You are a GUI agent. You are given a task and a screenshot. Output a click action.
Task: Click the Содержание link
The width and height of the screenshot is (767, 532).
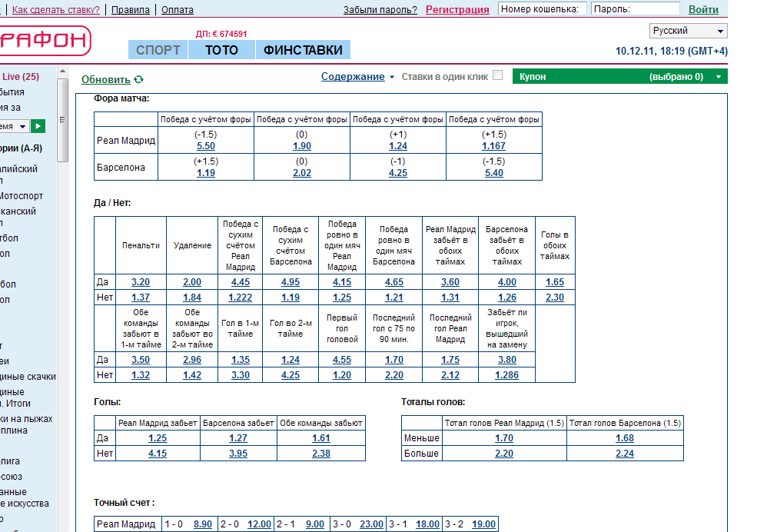(353, 76)
